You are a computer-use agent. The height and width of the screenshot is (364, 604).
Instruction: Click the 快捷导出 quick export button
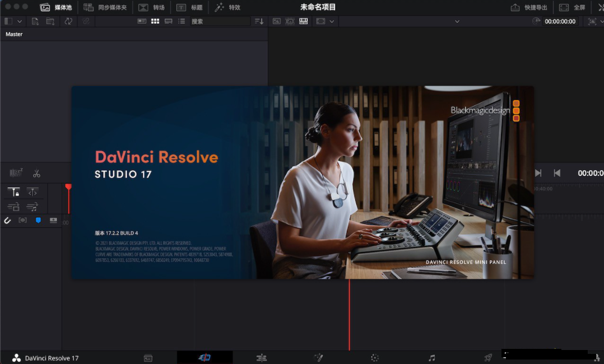[x=529, y=7]
